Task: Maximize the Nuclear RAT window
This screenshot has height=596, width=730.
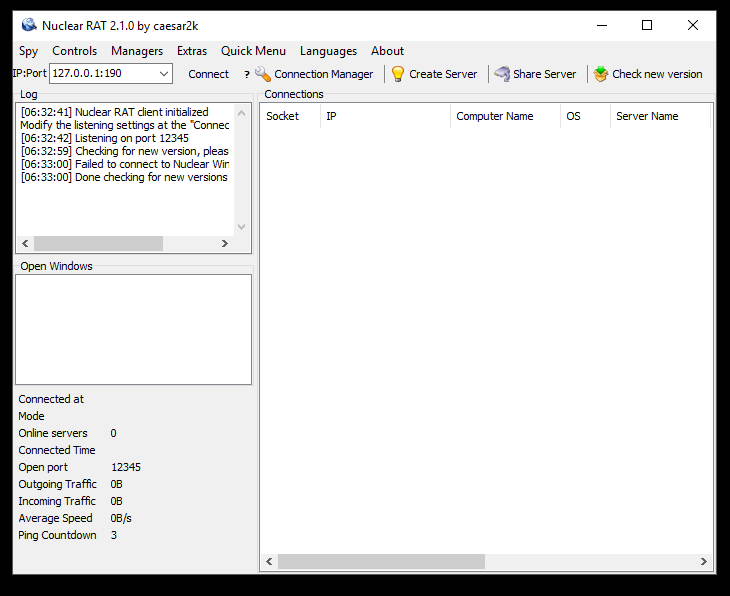Action: click(x=647, y=25)
